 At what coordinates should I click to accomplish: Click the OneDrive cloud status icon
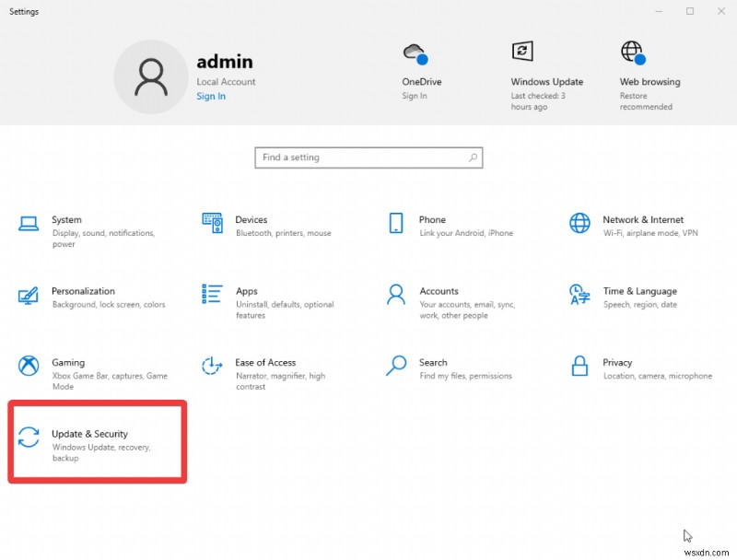[415, 52]
